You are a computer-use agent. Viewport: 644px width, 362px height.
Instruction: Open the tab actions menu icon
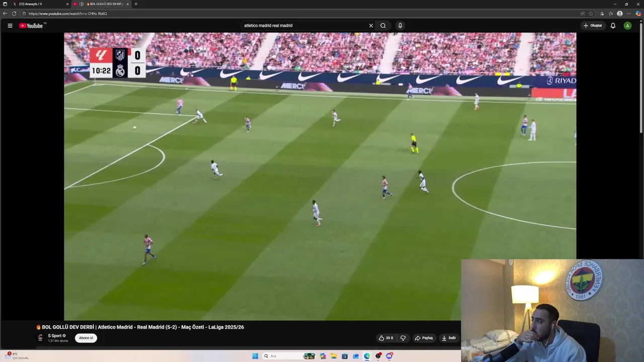(x=5, y=4)
